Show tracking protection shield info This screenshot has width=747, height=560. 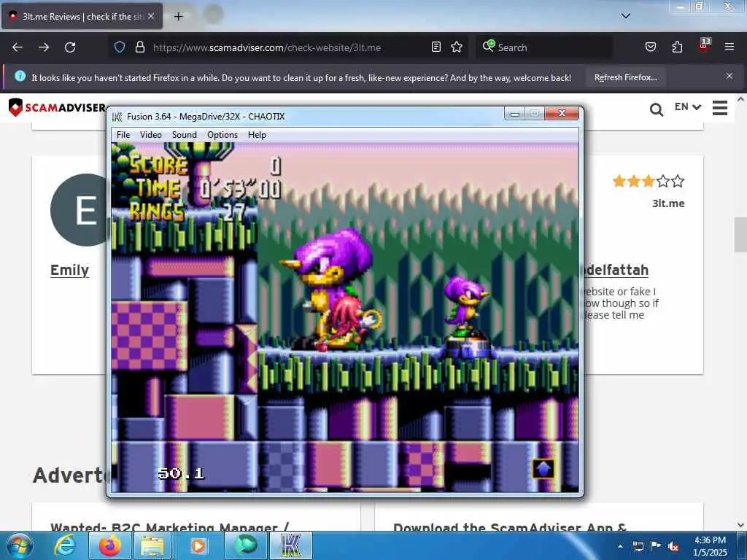pyautogui.click(x=120, y=47)
